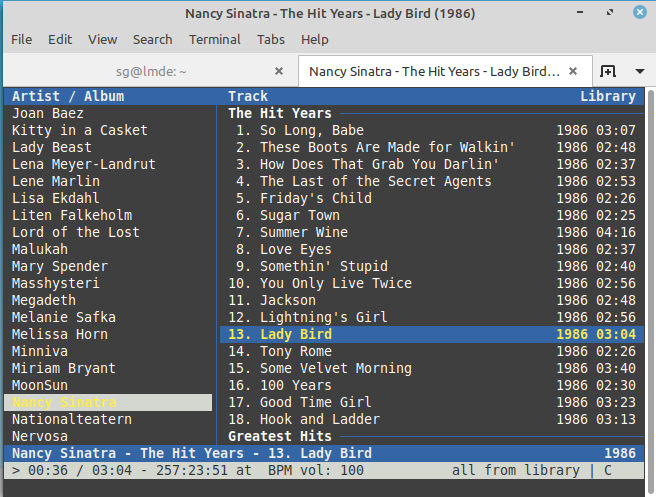656x497 pixels.
Task: Open the File menu
Action: pos(21,39)
